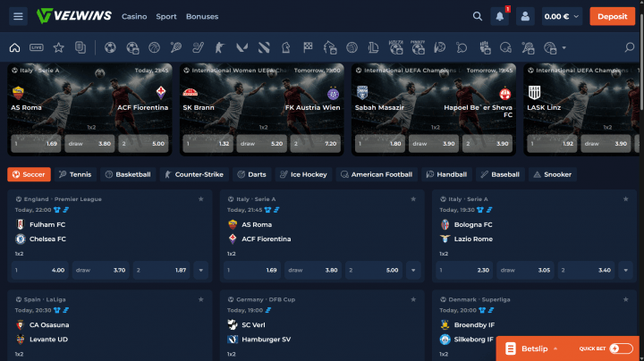Select ice hockey stick icon
The width and height of the screenshot is (644, 361).
click(198, 47)
